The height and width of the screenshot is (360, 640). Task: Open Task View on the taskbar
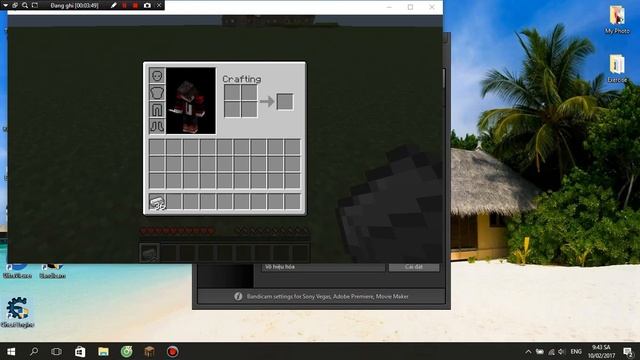57,351
